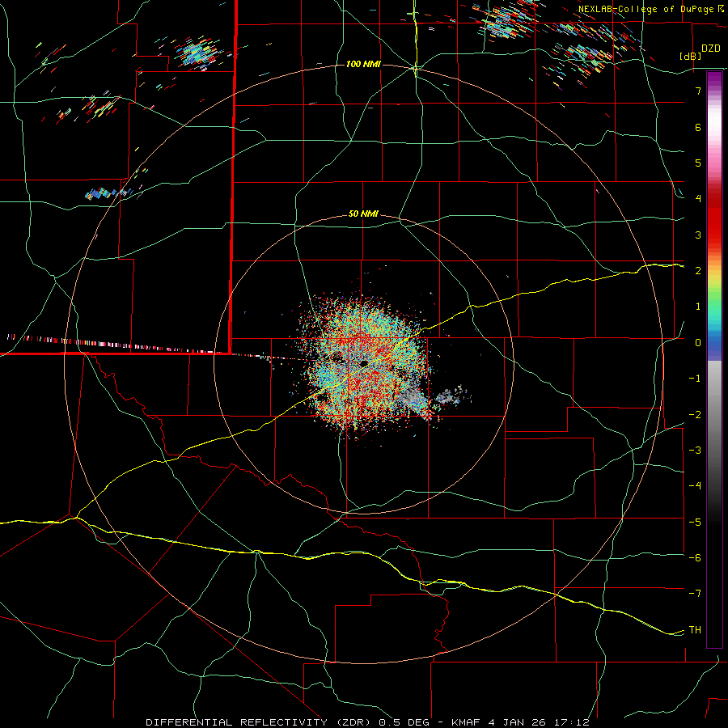Click the 2 value on color scale
Image resolution: width=728 pixels, height=728 pixels.
point(698,271)
